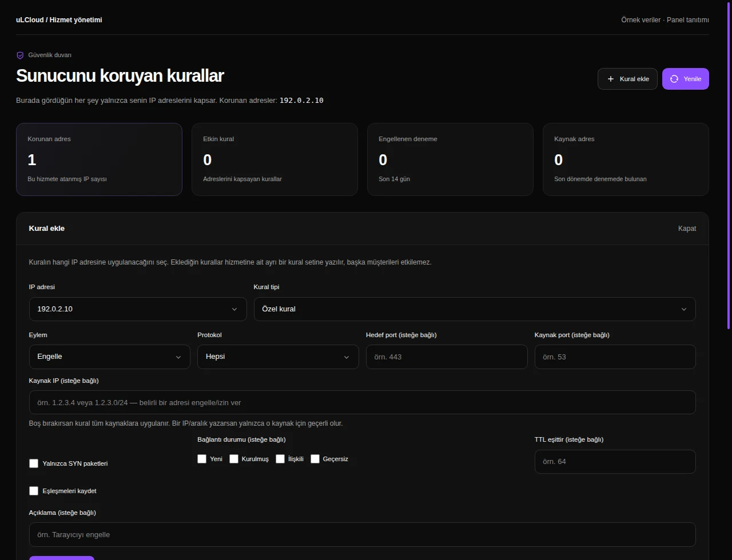Enable Yalnızca SYN paketleri checkbox

[x=34, y=463]
